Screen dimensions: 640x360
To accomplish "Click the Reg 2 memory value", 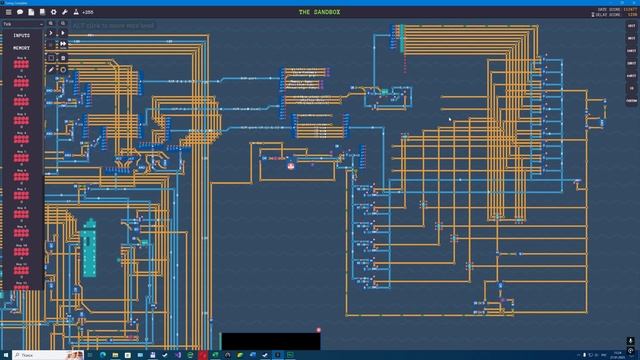I will pos(21,102).
